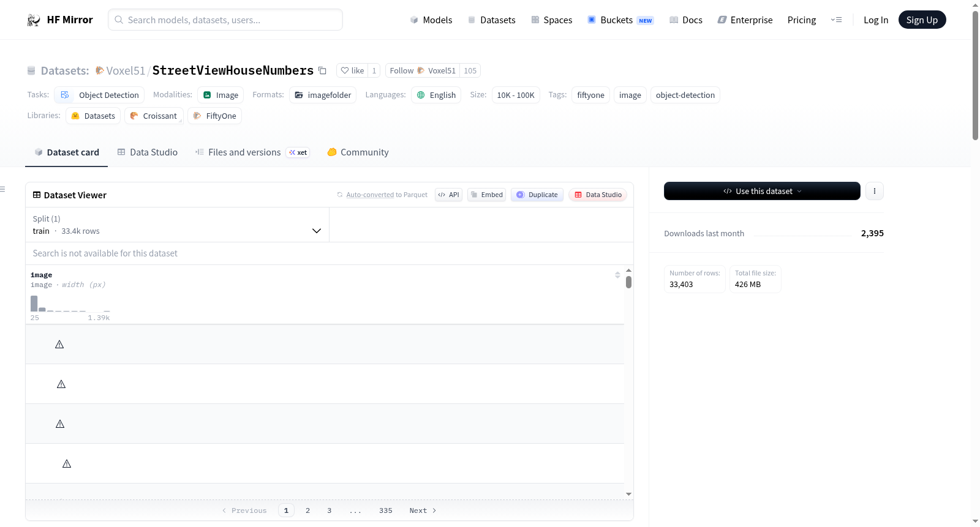This screenshot has height=527, width=980.
Task: Open the three-dot more options menu
Action: (x=875, y=191)
